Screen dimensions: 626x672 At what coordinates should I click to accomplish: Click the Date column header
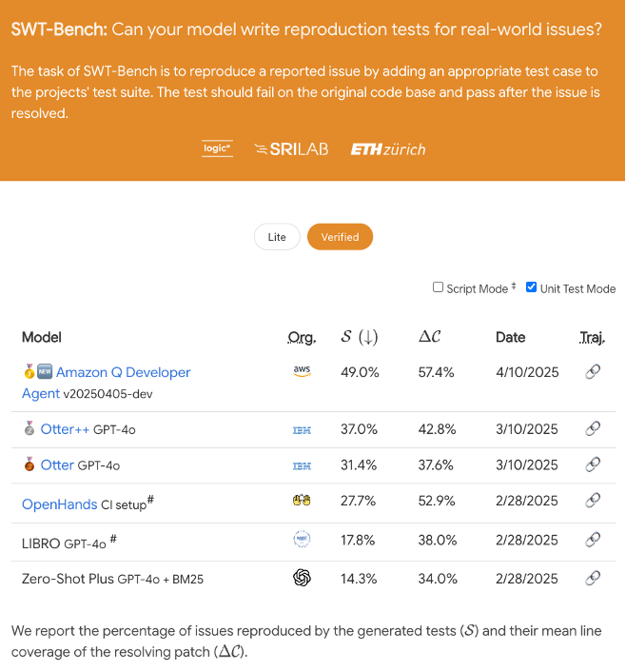coord(510,337)
